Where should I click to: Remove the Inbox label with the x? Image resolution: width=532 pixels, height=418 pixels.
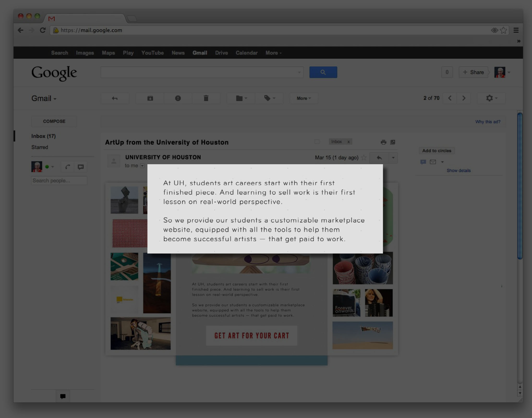click(348, 142)
